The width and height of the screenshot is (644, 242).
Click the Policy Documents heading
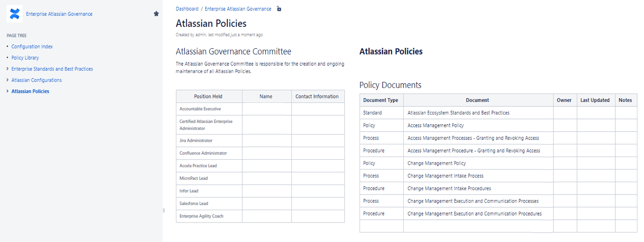coord(390,85)
